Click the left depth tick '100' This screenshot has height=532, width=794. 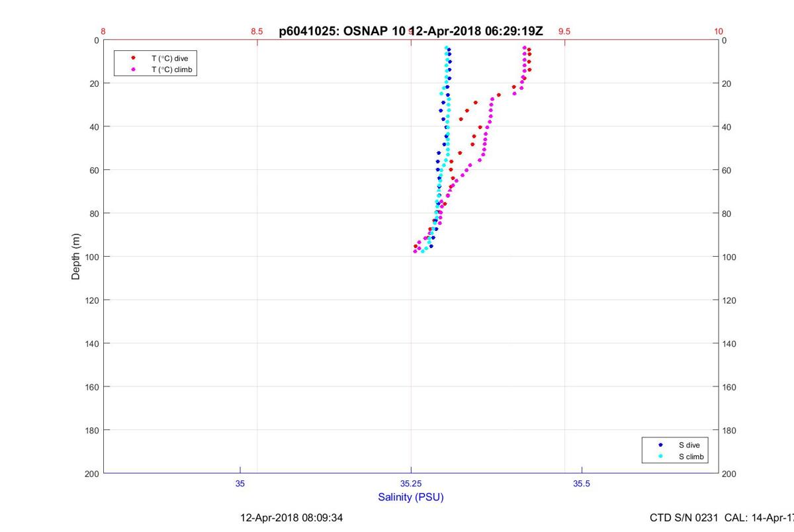click(x=92, y=257)
